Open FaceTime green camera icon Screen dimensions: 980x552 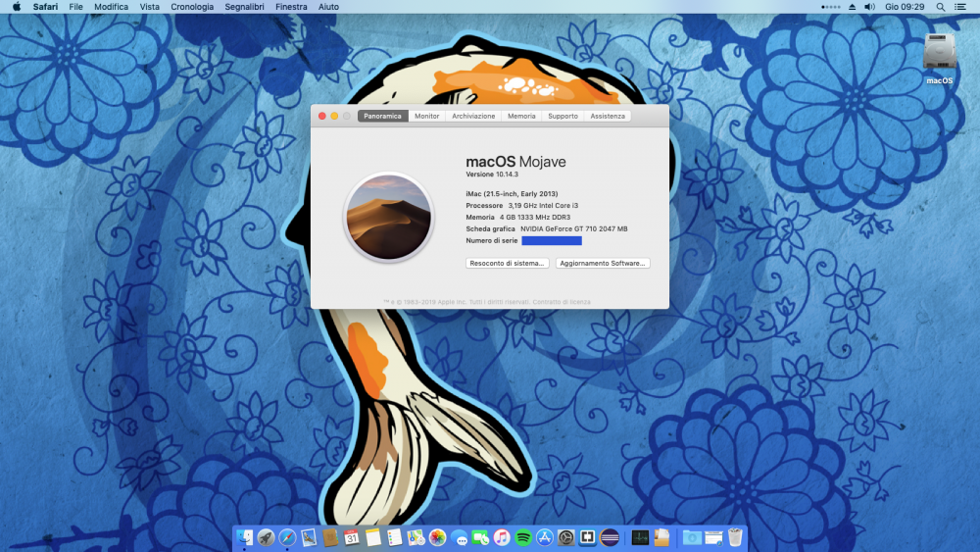pos(480,537)
